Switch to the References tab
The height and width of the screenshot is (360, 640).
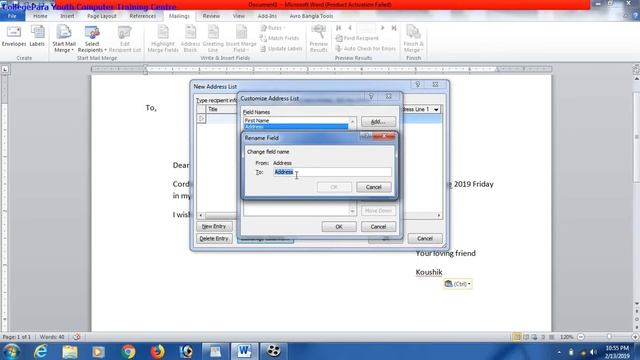tap(142, 16)
